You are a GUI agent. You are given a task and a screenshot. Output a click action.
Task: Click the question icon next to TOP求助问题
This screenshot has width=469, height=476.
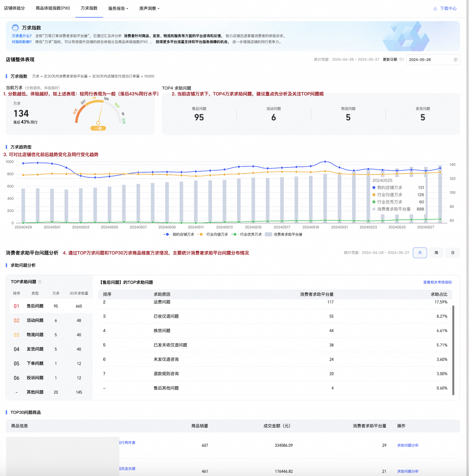tap(40, 282)
